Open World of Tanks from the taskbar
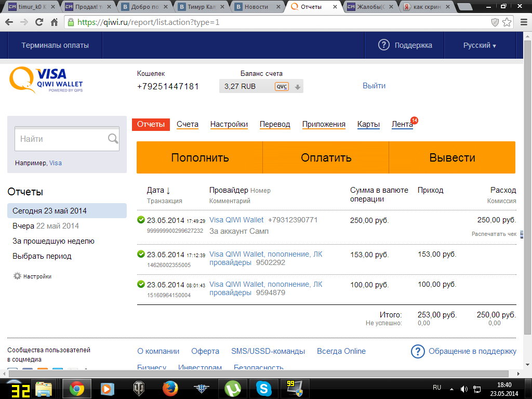The width and height of the screenshot is (532, 399). click(139, 389)
